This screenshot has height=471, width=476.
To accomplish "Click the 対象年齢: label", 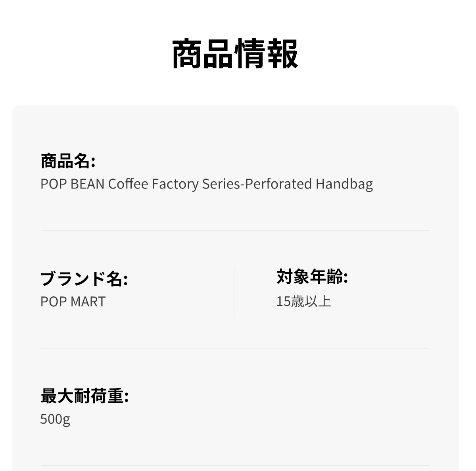I will point(312,277).
